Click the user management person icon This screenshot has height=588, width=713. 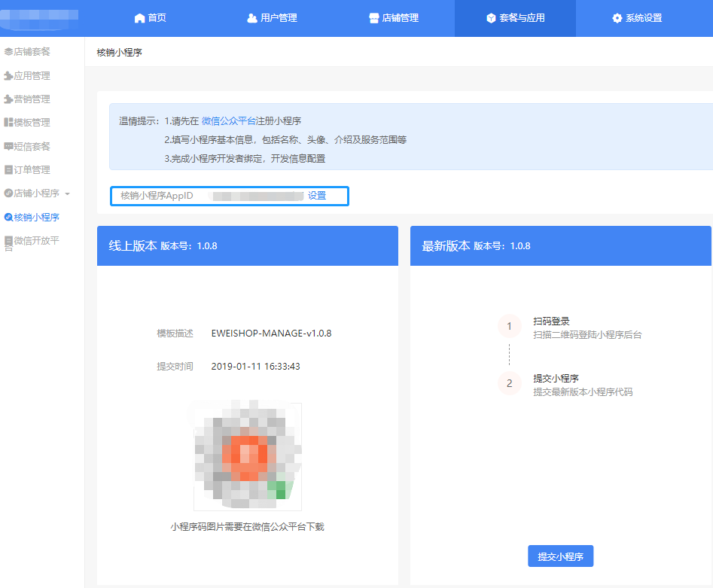click(x=252, y=18)
